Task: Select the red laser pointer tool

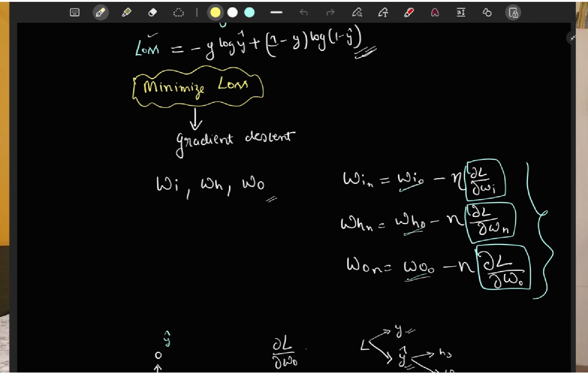Action: click(409, 13)
